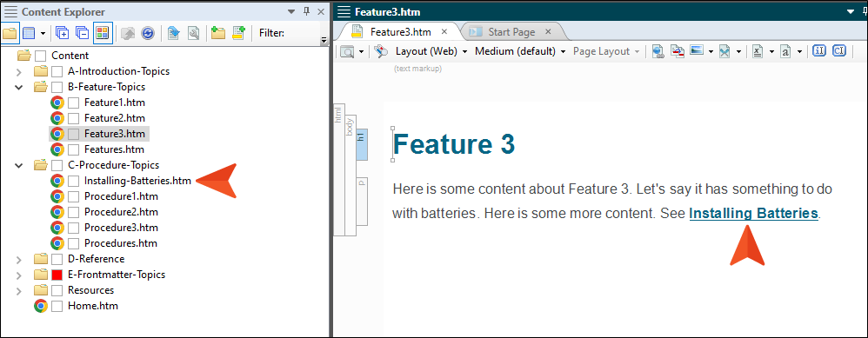This screenshot has width=868, height=338.
Task: Collapse the C-Procedure-Topics folder
Action: pos(18,165)
